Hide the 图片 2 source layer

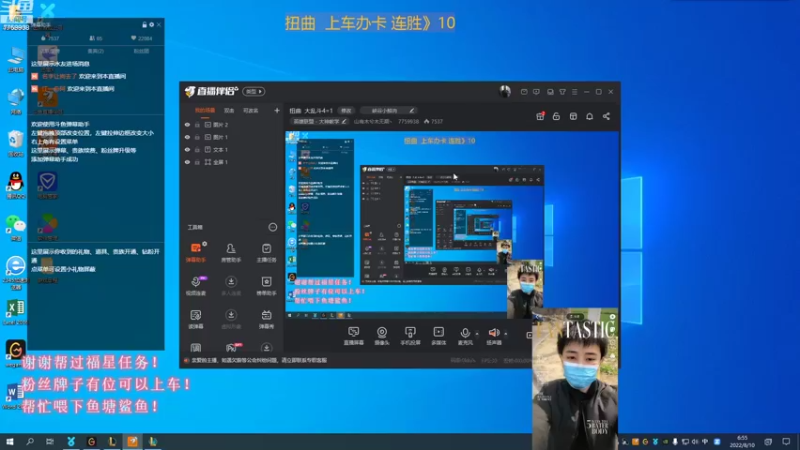187,124
